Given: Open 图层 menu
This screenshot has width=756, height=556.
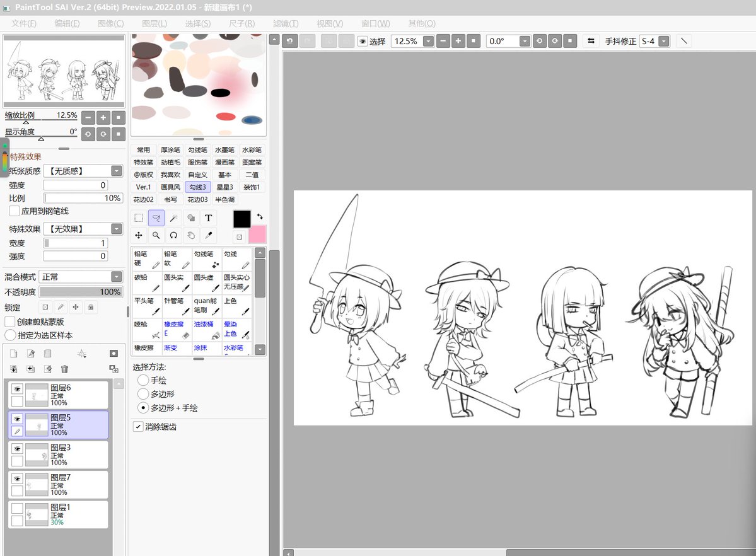Looking at the screenshot, I should (x=154, y=23).
